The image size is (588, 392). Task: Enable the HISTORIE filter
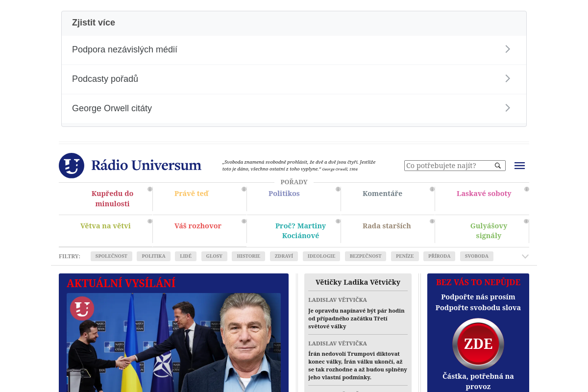point(248,256)
